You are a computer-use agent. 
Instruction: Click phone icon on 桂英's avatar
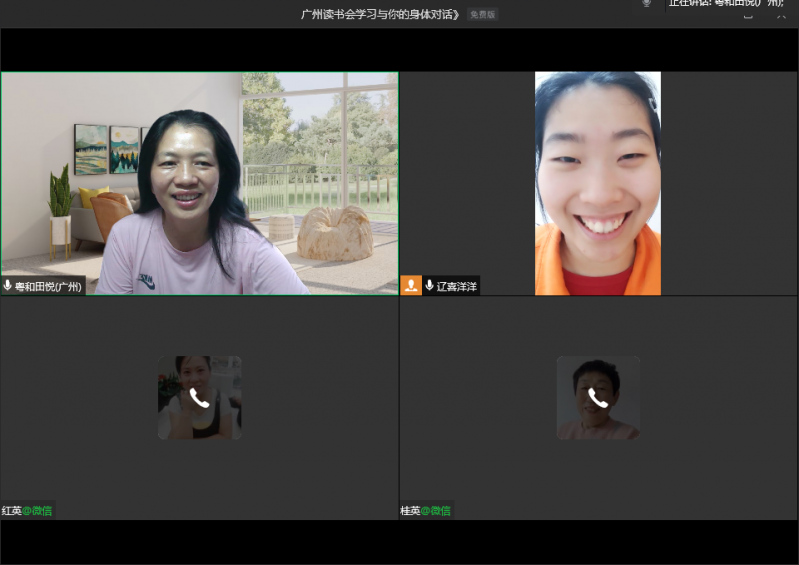tap(598, 398)
